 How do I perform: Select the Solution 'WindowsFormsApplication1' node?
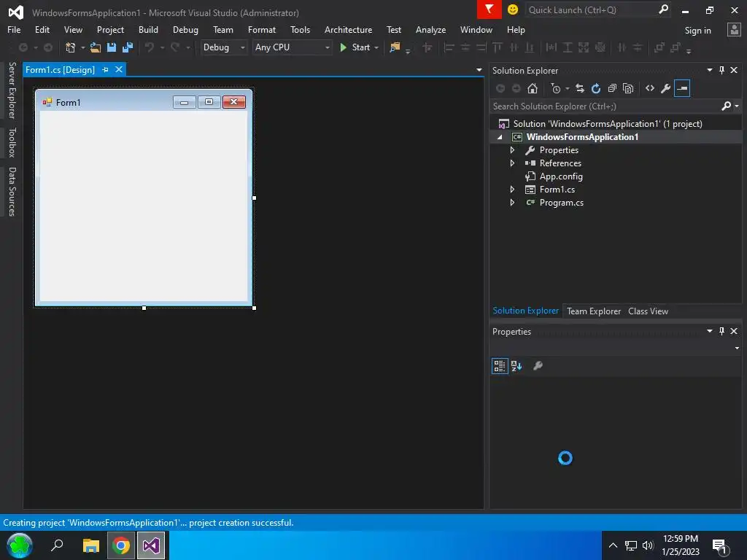pos(608,124)
